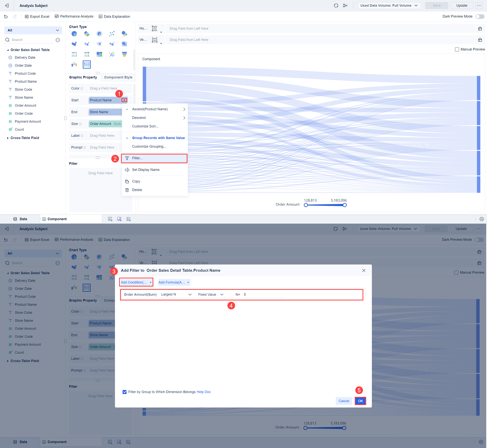487x448 pixels.
Task: Click the N= value input field
Action: point(264,295)
